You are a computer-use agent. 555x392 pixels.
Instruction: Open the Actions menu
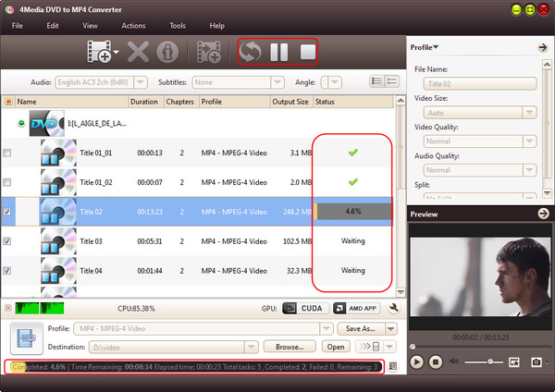coord(132,25)
